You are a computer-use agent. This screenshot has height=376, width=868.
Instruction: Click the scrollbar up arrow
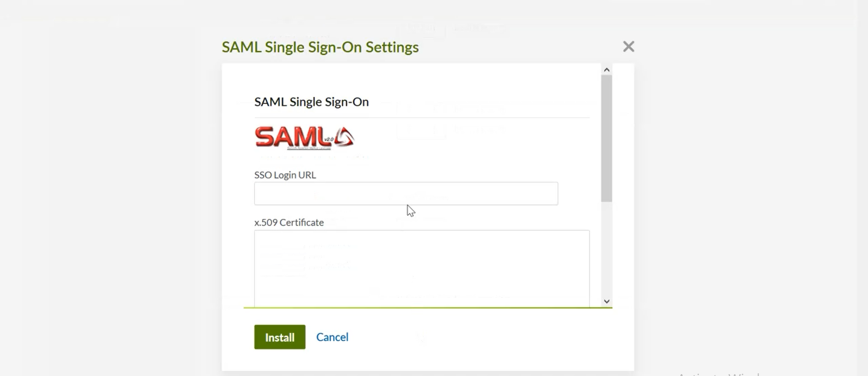pyautogui.click(x=607, y=69)
